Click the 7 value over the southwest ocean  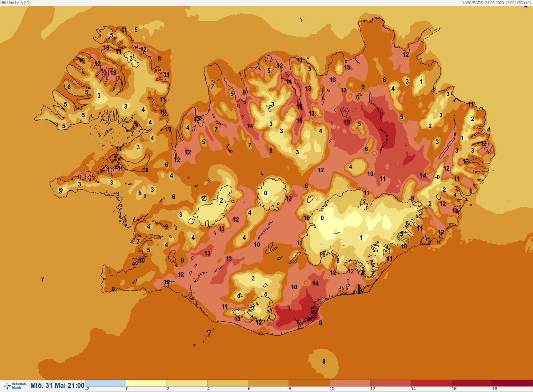[x=42, y=280]
